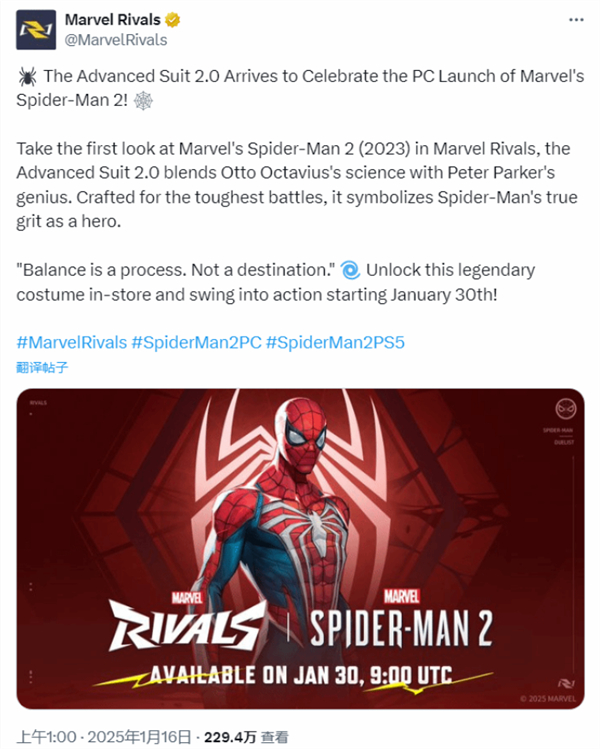Click the Available on Jan 30 banner text
The height and width of the screenshot is (749, 600).
tap(301, 675)
